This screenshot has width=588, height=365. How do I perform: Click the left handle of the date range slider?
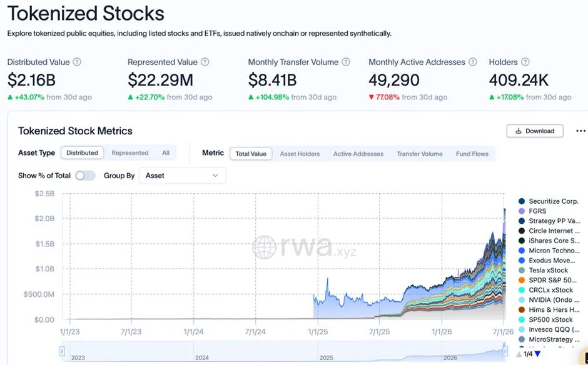[x=63, y=351]
